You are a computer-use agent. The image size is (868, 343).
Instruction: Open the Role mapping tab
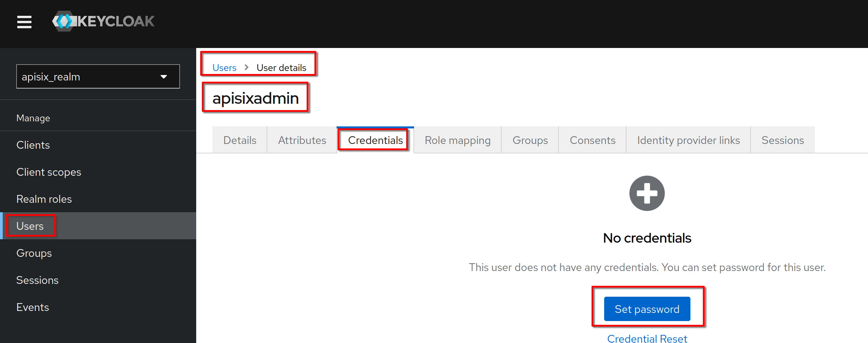(x=457, y=140)
